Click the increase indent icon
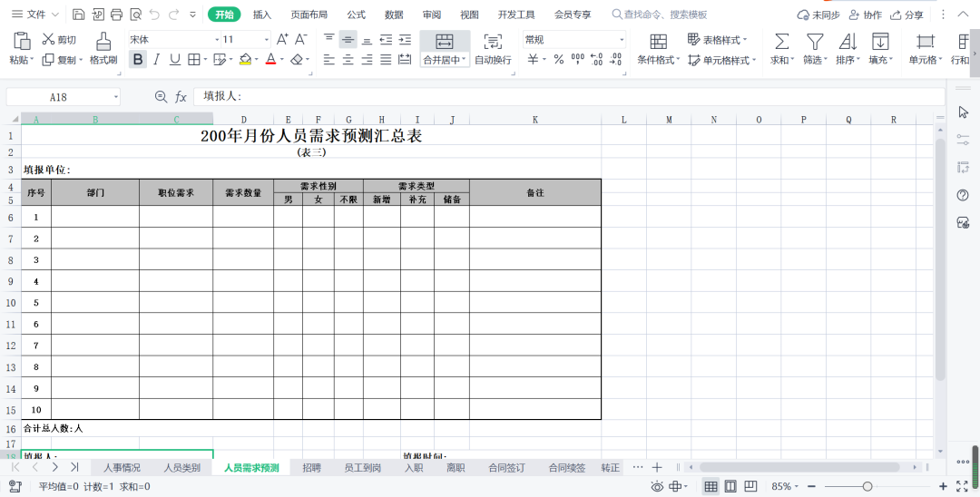Screen dimensions: 980x497 point(405,40)
